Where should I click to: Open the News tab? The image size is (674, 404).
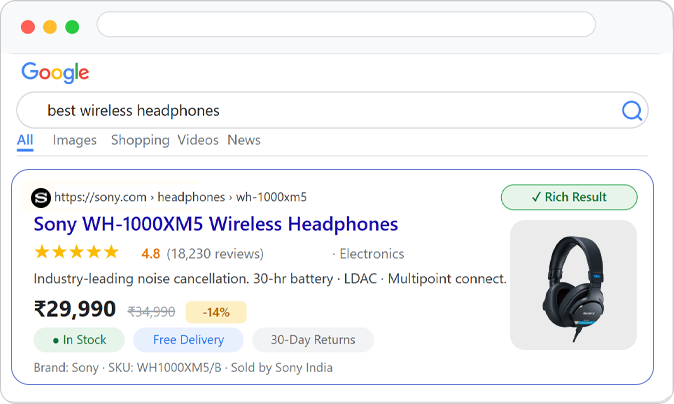244,140
